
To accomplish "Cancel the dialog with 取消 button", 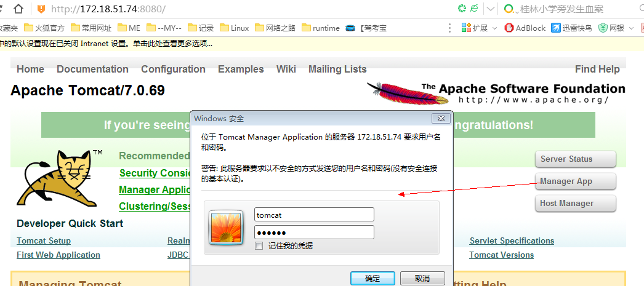I will [422, 278].
